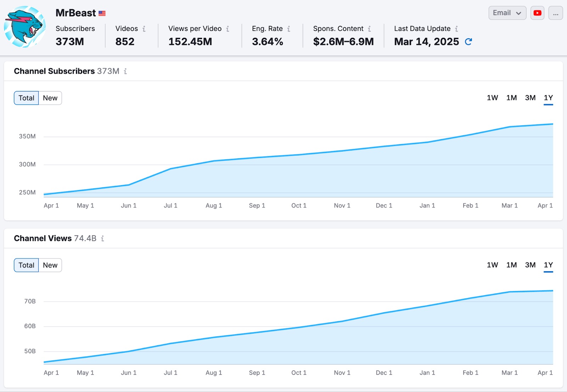Screen dimensions: 567x392
Task: Click the Channel Subscribers heading
Action: pos(54,71)
